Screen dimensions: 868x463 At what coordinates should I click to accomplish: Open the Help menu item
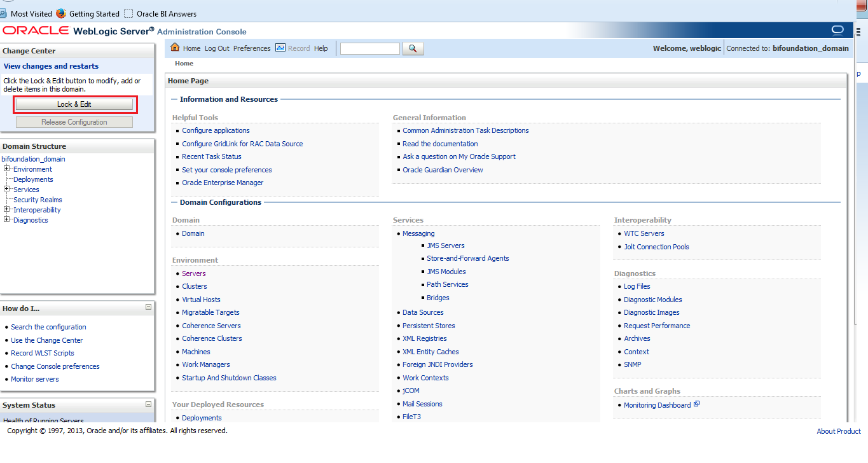321,48
